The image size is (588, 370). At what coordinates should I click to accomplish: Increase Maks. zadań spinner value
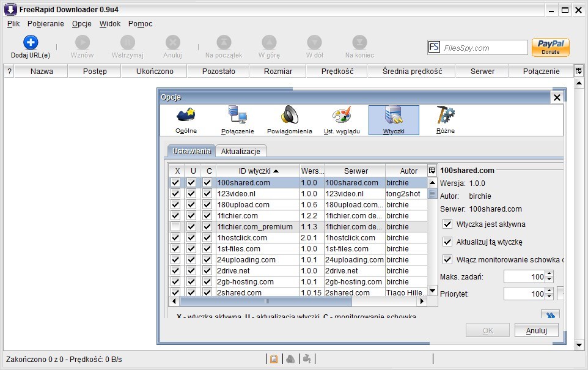549,273
